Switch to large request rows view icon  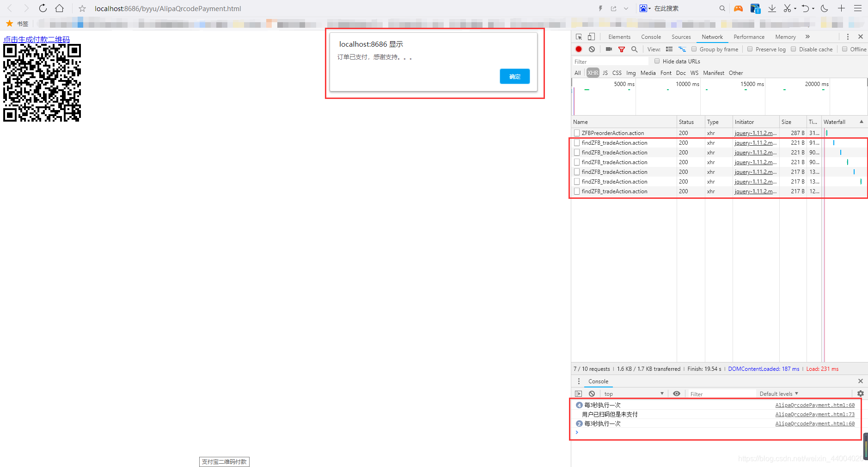click(x=669, y=49)
